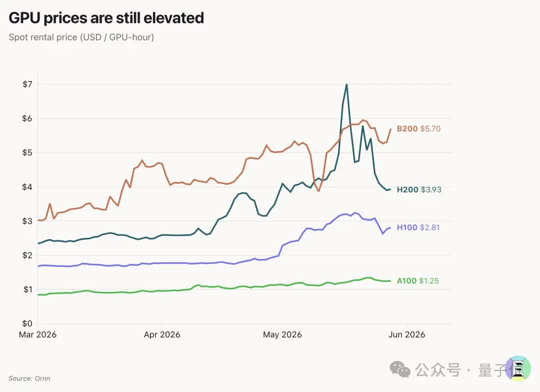Select the B200 $5.70 series label
Image resolution: width=540 pixels, height=392 pixels.
418,129
